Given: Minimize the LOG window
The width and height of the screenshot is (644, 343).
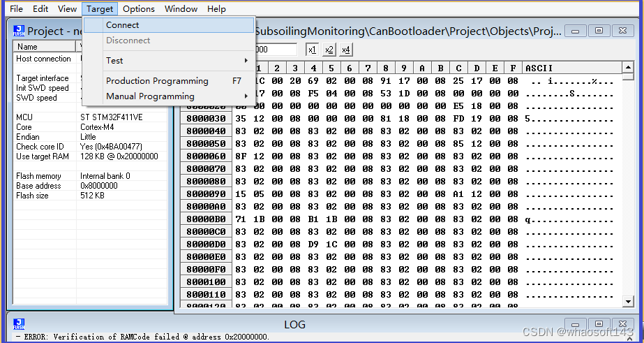Looking at the screenshot, I should tap(576, 324).
